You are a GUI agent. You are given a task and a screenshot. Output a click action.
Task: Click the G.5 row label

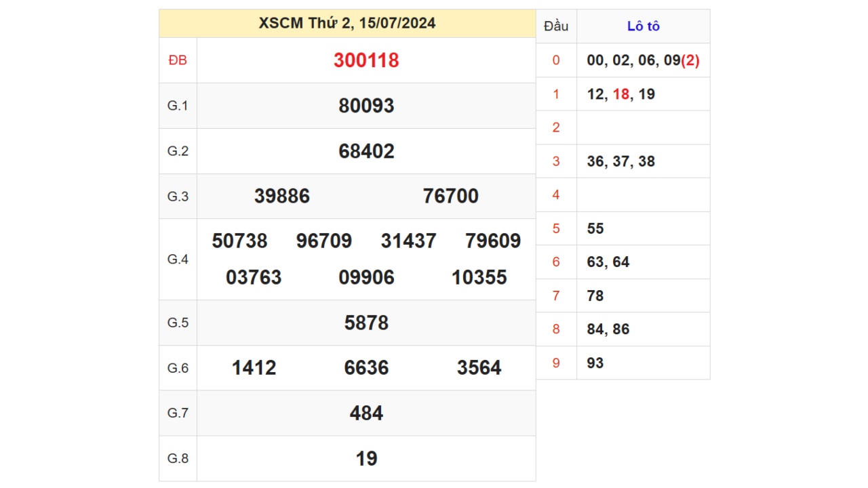178,323
